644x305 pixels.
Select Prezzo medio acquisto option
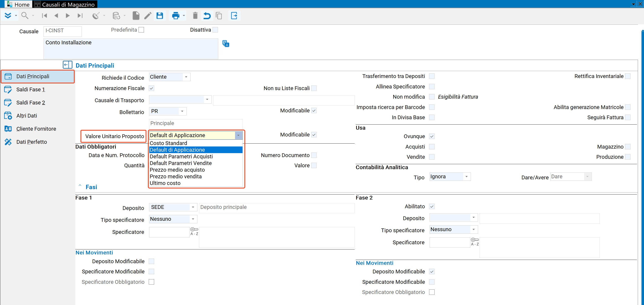196,170
